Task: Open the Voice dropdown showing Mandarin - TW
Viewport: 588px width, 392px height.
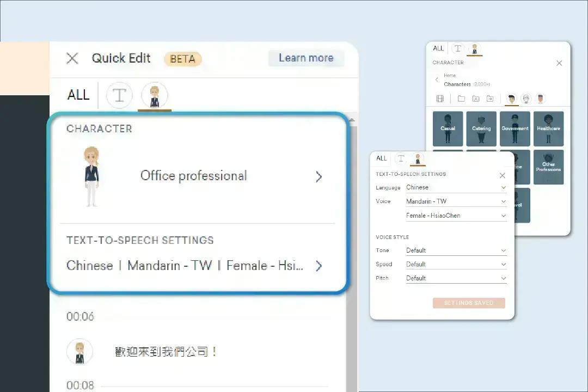Action: pos(456,201)
